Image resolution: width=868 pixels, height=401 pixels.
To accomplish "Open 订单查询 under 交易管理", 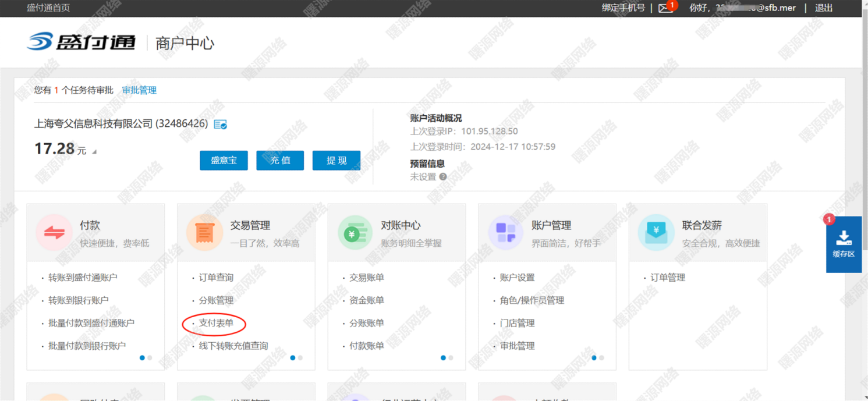I will point(216,278).
